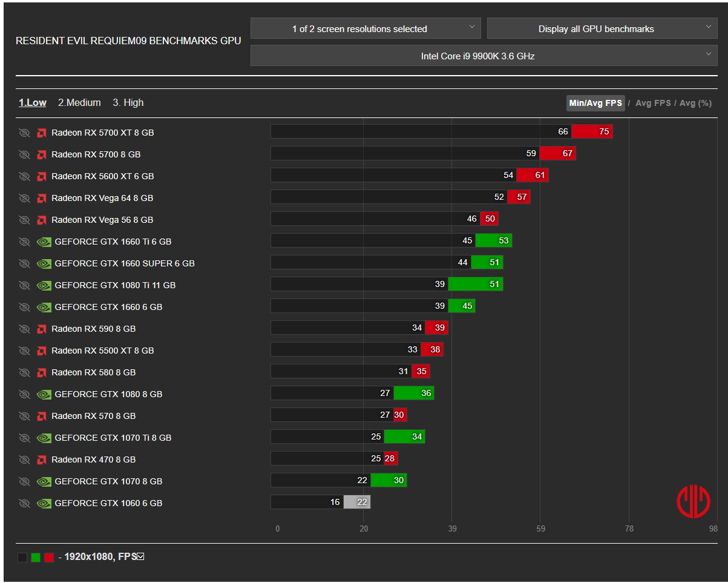Click the eye icon for Radeon RX 580
This screenshot has width=728, height=583.
click(x=24, y=372)
